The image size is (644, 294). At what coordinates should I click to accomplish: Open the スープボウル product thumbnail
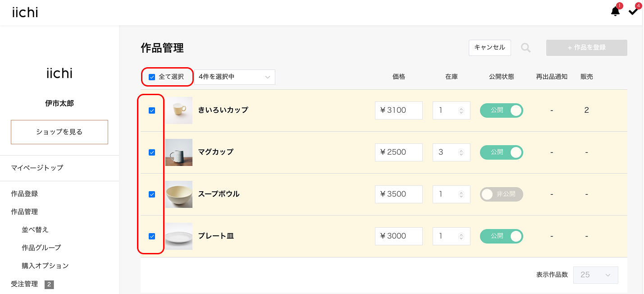179,194
